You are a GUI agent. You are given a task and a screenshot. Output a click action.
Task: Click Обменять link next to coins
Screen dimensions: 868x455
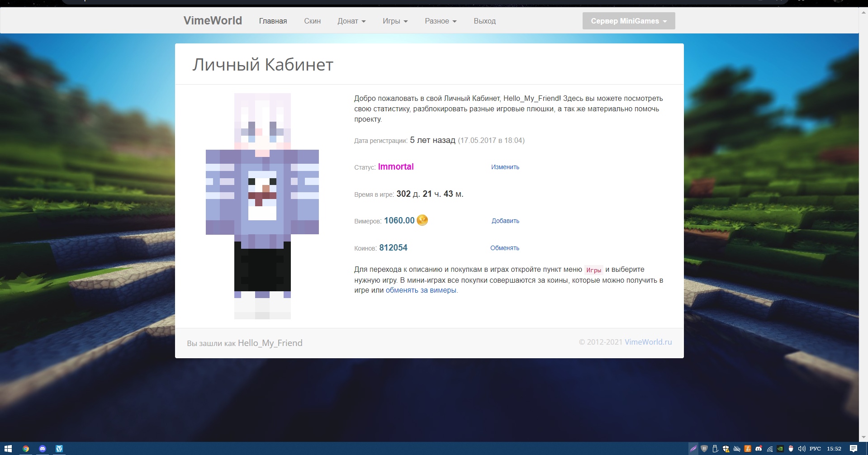[x=504, y=248]
